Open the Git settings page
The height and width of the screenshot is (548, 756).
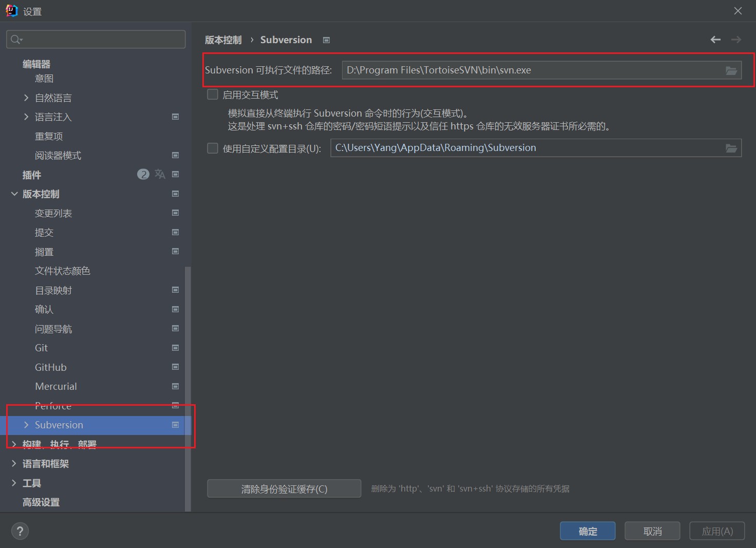point(41,348)
